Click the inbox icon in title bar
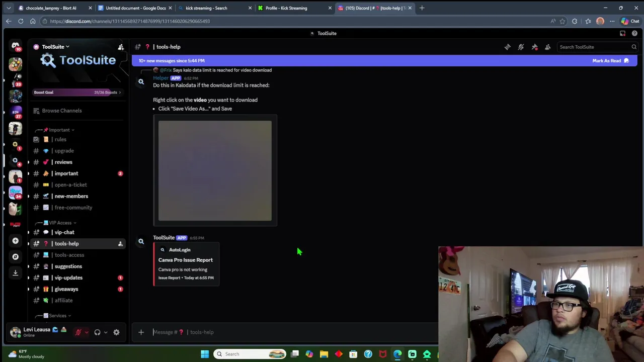Image resolution: width=644 pixels, height=362 pixels. coord(622,33)
